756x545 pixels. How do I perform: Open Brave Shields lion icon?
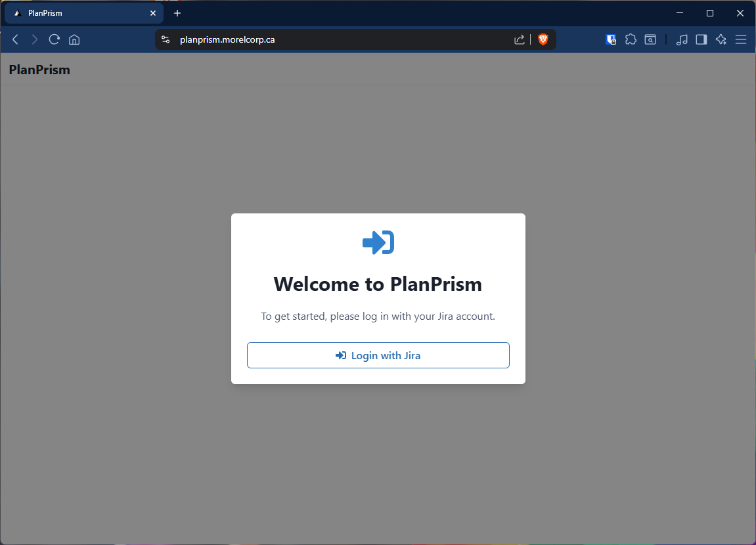(543, 39)
